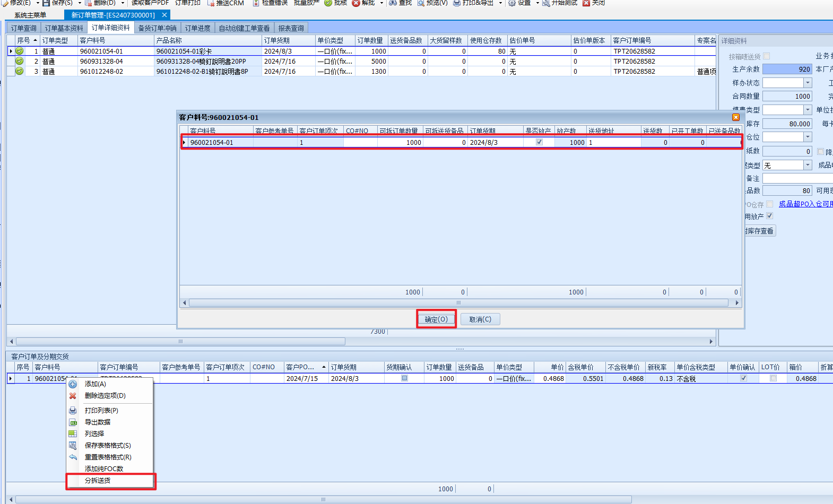Click the order list's horizontal scrollbar
The image size is (833, 504).
click(x=180, y=341)
